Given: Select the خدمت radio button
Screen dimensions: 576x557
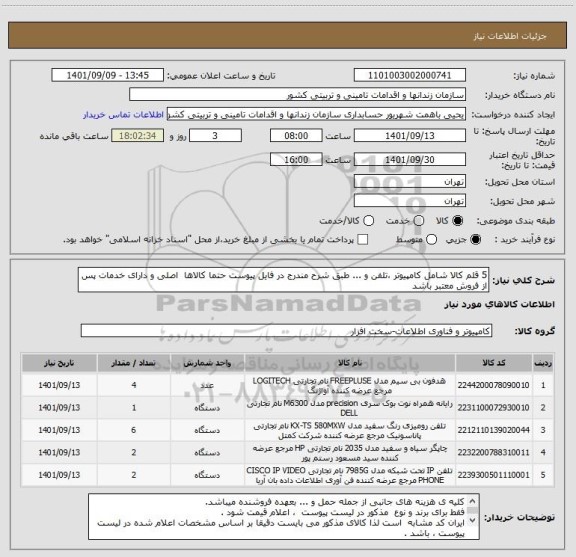Looking at the screenshot, I should coord(419,221).
